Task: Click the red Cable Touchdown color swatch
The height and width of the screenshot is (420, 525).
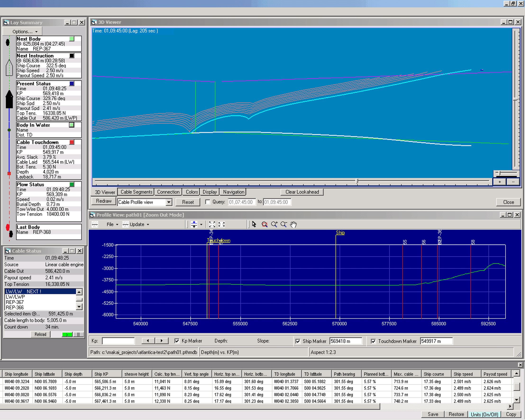Action: tap(72, 142)
